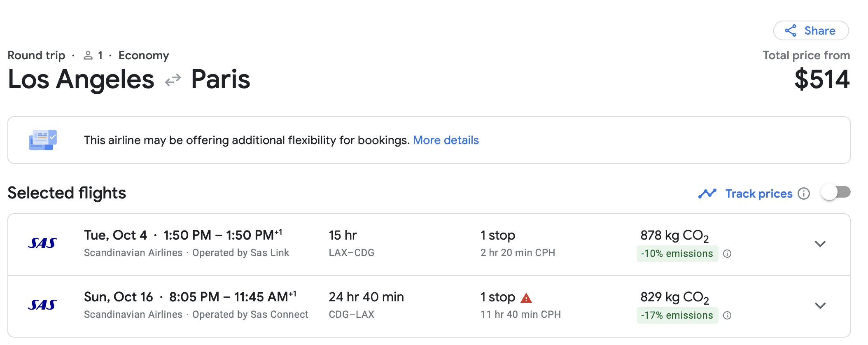Click info icon beside -10% emissions

[727, 254]
